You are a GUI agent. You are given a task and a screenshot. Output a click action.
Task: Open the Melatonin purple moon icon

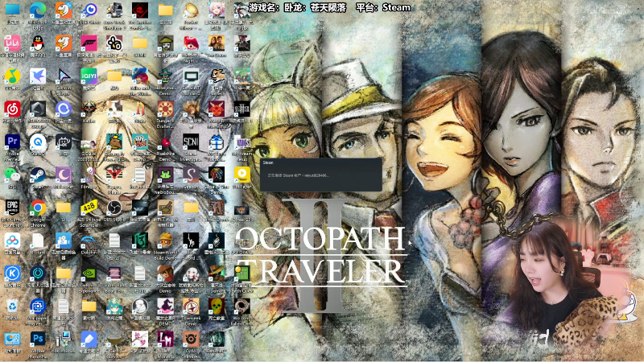[64, 175]
